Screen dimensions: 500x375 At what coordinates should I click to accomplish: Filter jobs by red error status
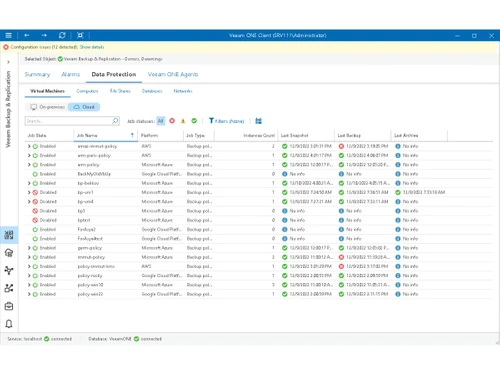tap(172, 121)
